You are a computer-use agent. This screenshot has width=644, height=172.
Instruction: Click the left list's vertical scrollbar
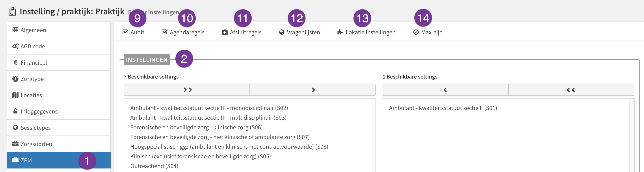[373, 135]
